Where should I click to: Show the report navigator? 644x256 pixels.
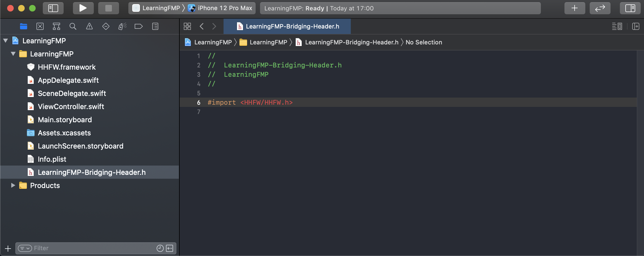155,26
